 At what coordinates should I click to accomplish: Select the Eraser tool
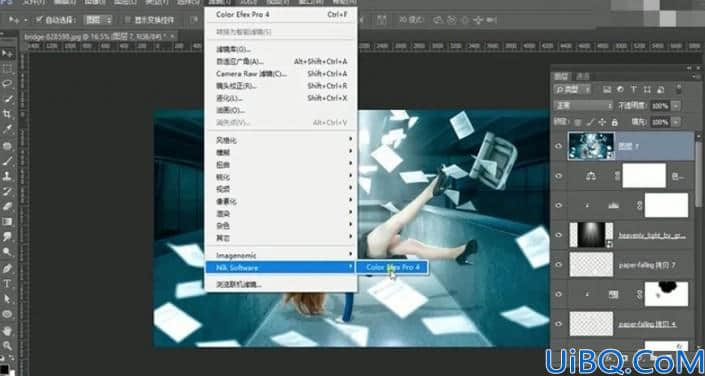(7, 206)
